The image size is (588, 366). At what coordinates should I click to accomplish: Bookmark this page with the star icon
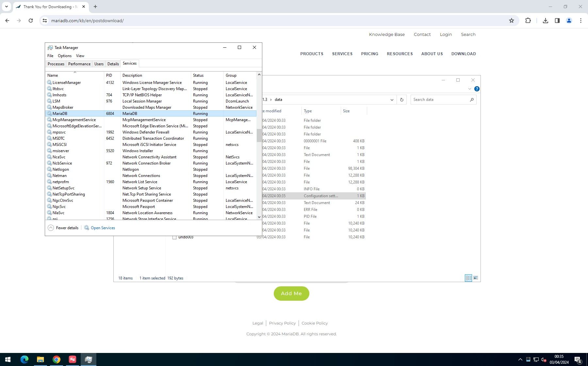point(512,21)
